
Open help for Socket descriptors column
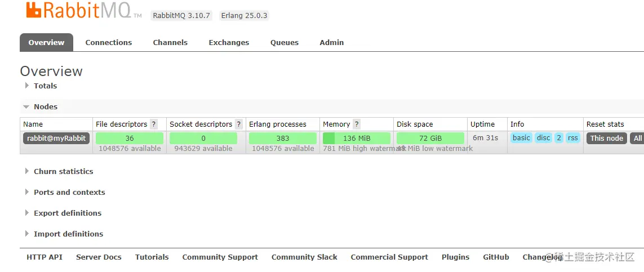[239, 124]
